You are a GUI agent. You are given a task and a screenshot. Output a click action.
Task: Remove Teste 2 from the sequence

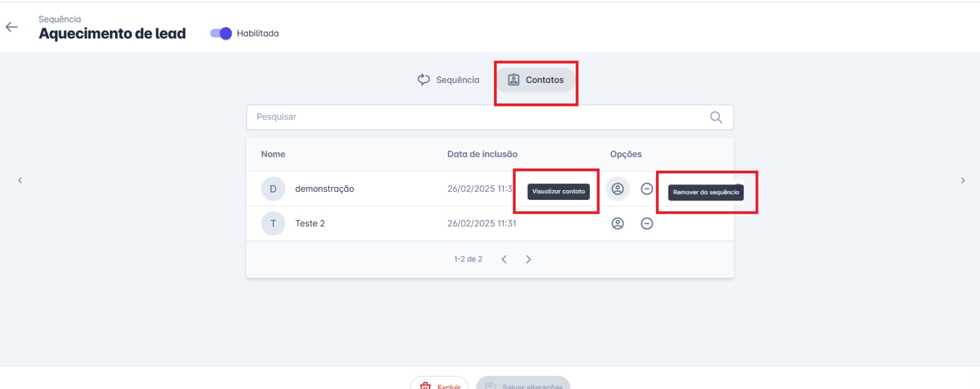click(647, 223)
